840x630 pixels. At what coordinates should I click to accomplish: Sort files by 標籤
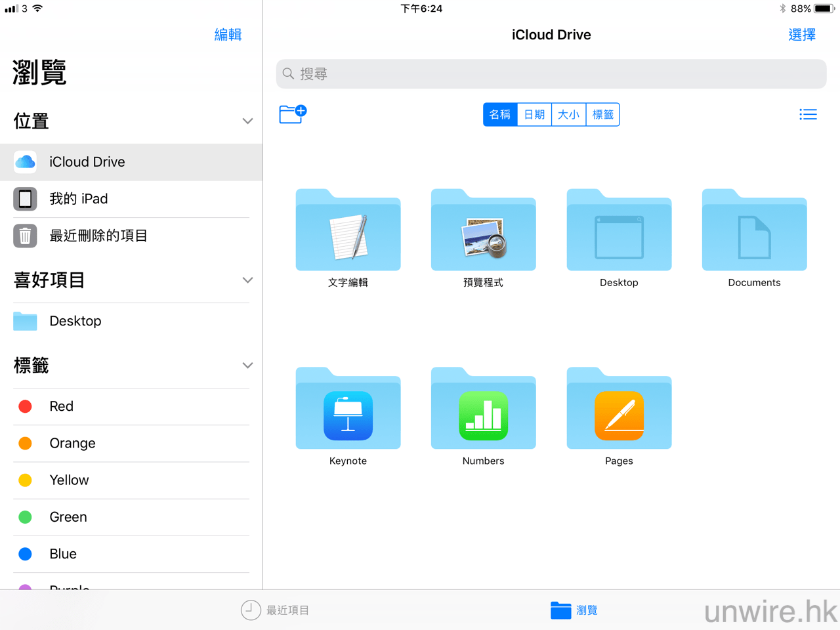[x=602, y=114]
